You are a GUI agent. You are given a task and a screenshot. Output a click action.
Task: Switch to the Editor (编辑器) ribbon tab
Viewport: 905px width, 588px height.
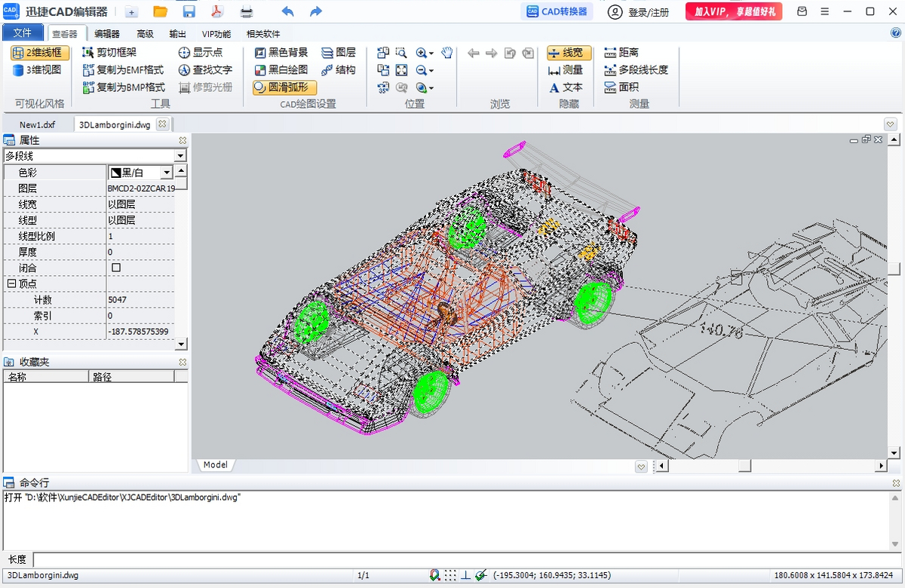point(106,34)
